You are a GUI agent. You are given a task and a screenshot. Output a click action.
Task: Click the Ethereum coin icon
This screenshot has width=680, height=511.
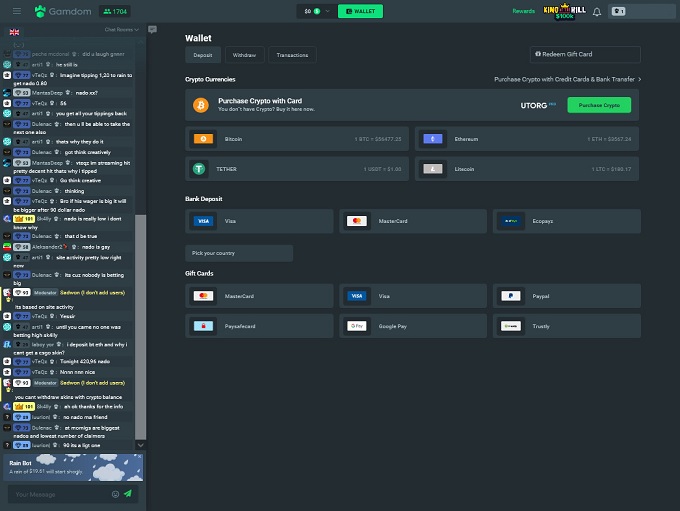[433, 139]
